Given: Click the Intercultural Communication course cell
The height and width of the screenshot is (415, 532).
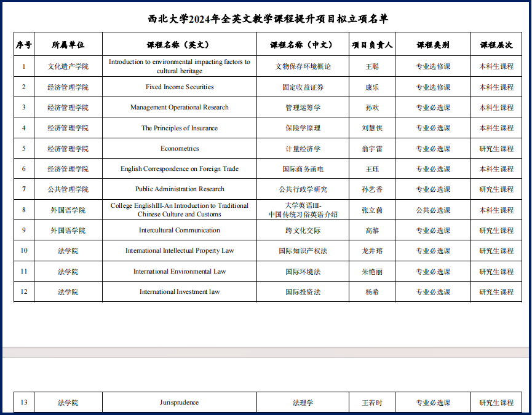Looking at the screenshot, I should click(179, 231).
